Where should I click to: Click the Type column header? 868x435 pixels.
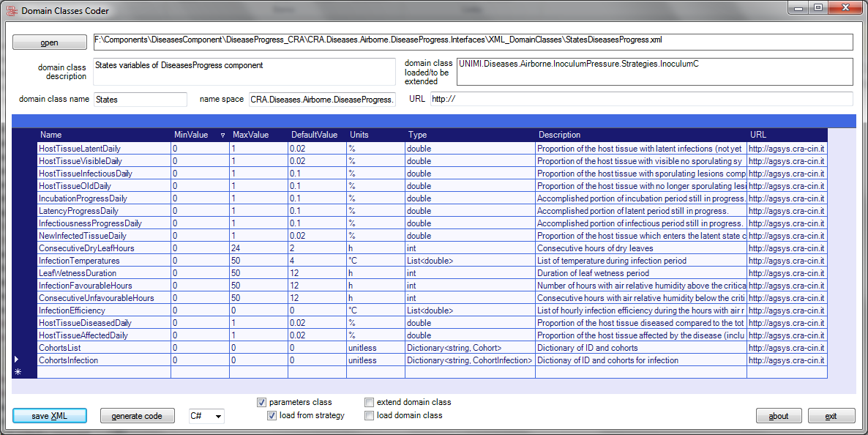point(470,135)
